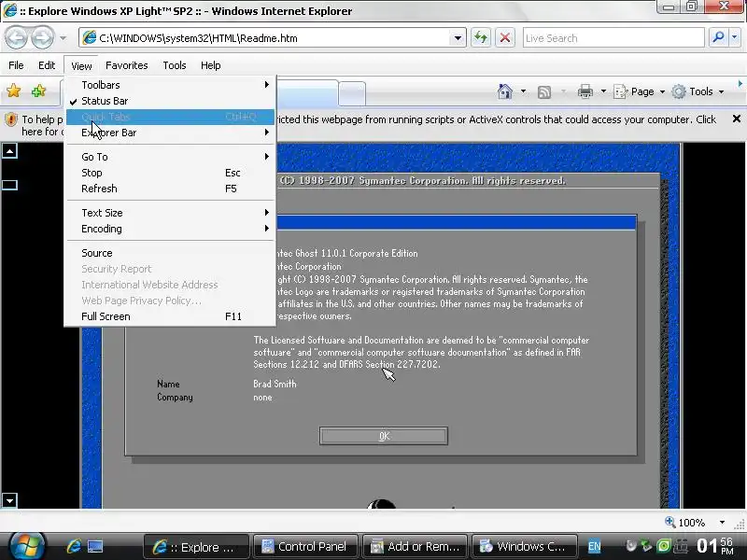Click the green Refresh arrows icon

click(x=481, y=37)
